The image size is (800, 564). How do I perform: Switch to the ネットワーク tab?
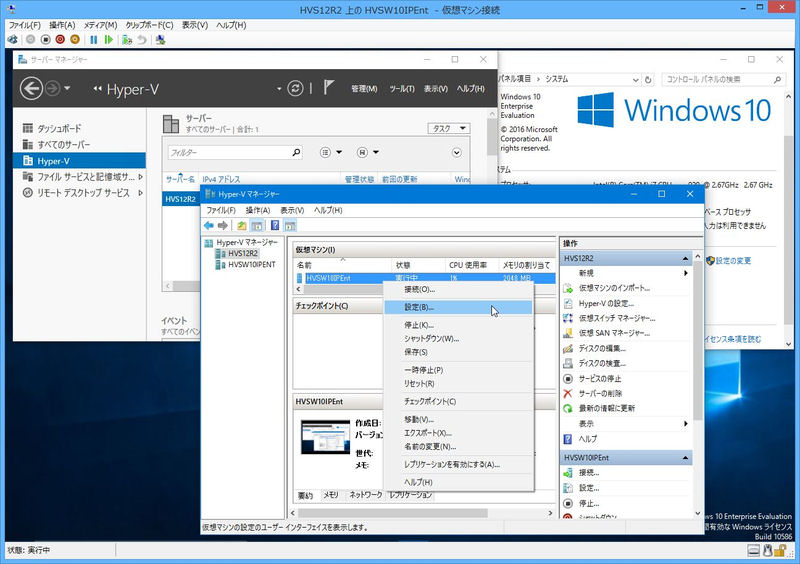point(365,495)
